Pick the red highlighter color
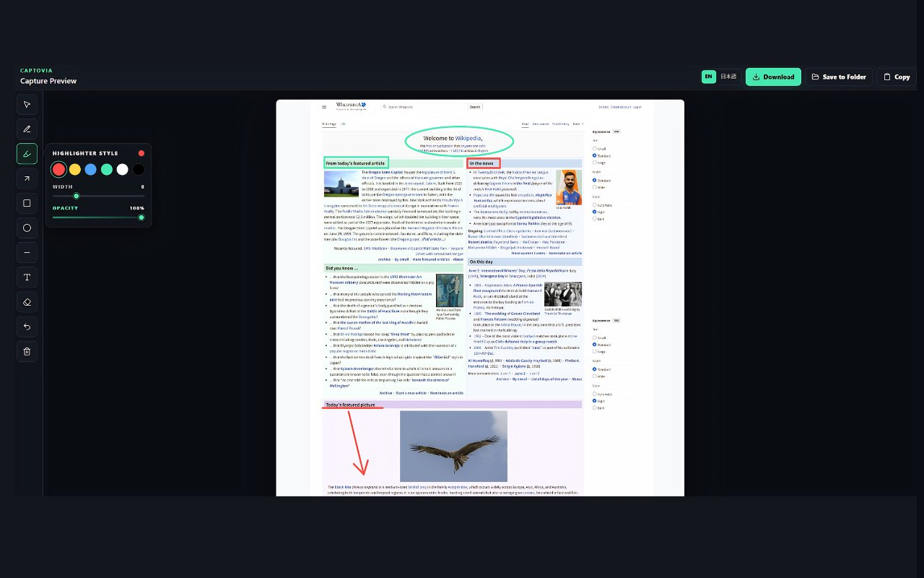Viewport: 924px width, 578px height. click(58, 169)
